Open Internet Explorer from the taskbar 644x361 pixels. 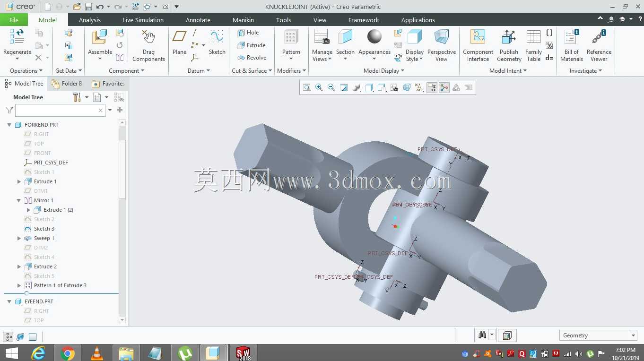38,353
